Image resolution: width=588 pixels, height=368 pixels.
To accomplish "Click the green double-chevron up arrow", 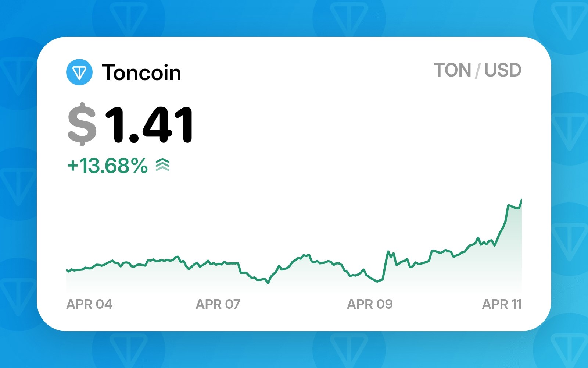I will coord(162,165).
